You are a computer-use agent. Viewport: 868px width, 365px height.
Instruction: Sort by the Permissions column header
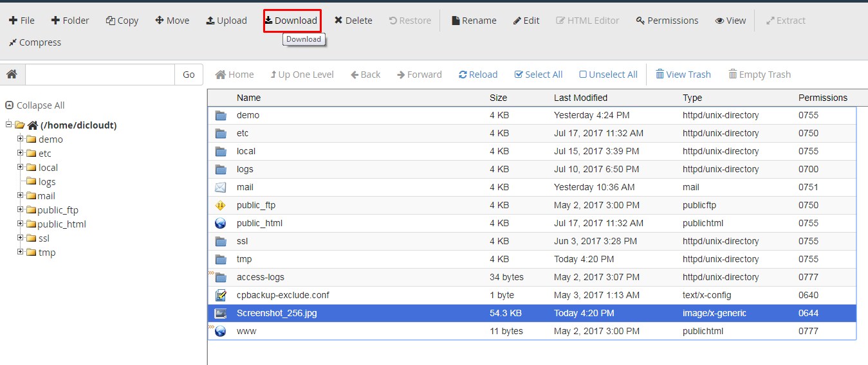[x=823, y=98]
